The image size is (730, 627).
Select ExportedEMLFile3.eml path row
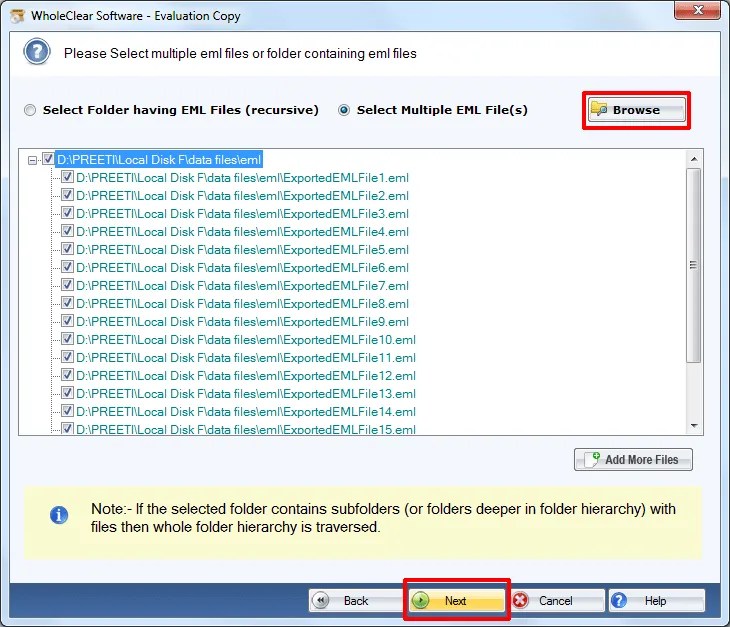click(242, 214)
